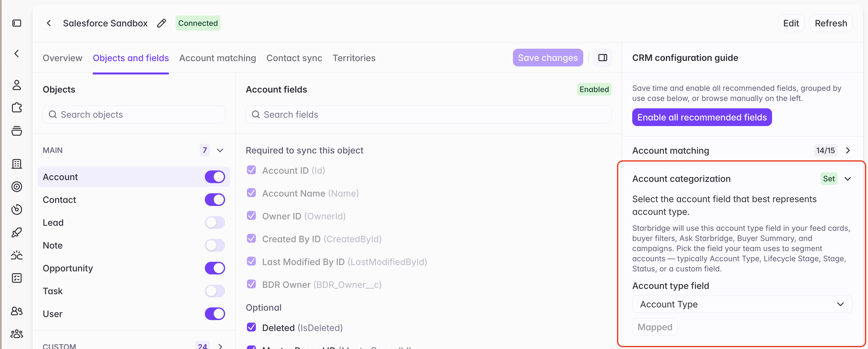Go back using arrow beside Salesforce Sandbox
868x349 pixels.
coord(49,23)
